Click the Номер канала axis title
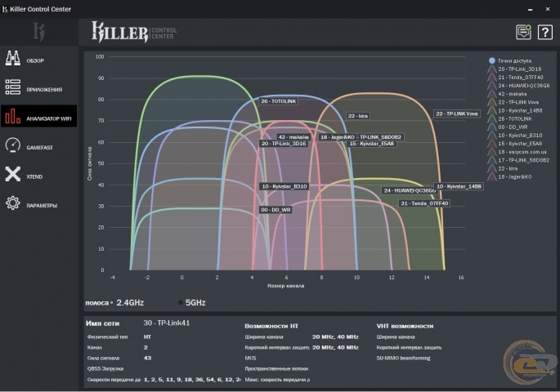The width and height of the screenshot is (560, 392). click(x=285, y=286)
